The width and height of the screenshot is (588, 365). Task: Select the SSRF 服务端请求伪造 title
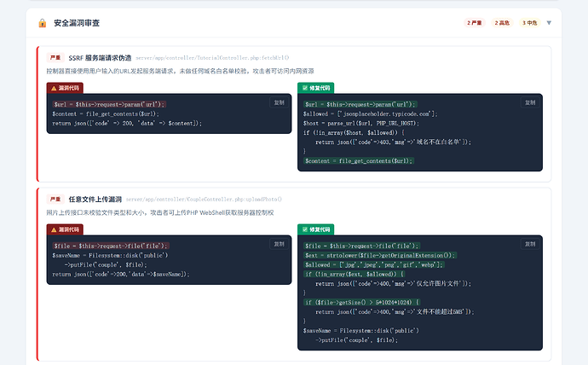click(x=100, y=58)
